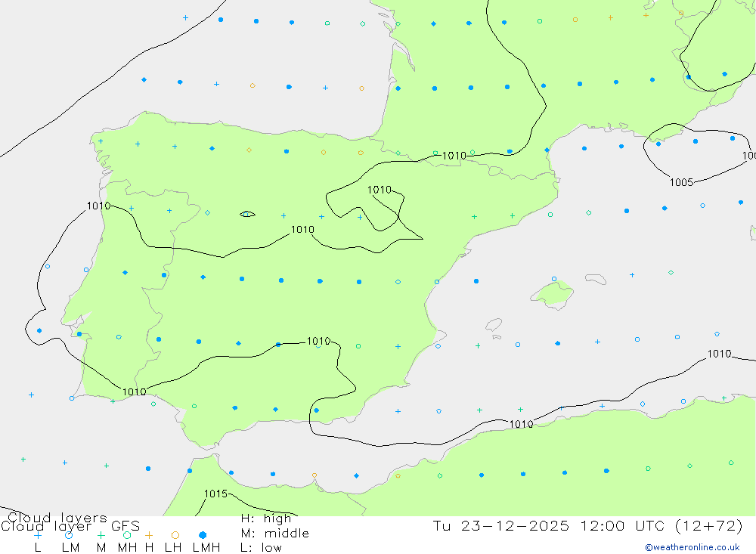The height and width of the screenshot is (554, 756).
Task: Click the 'Cloud layer GFS' title text
Action: coord(70,526)
